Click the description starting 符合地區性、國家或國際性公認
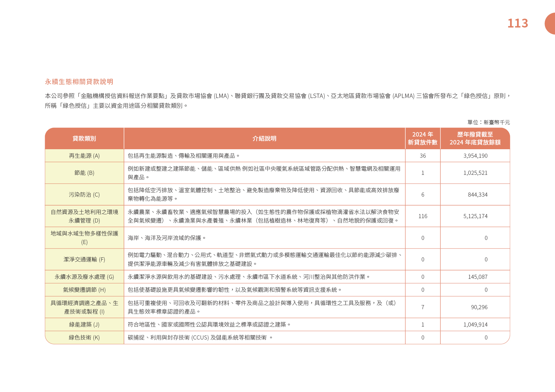 pos(209,325)
